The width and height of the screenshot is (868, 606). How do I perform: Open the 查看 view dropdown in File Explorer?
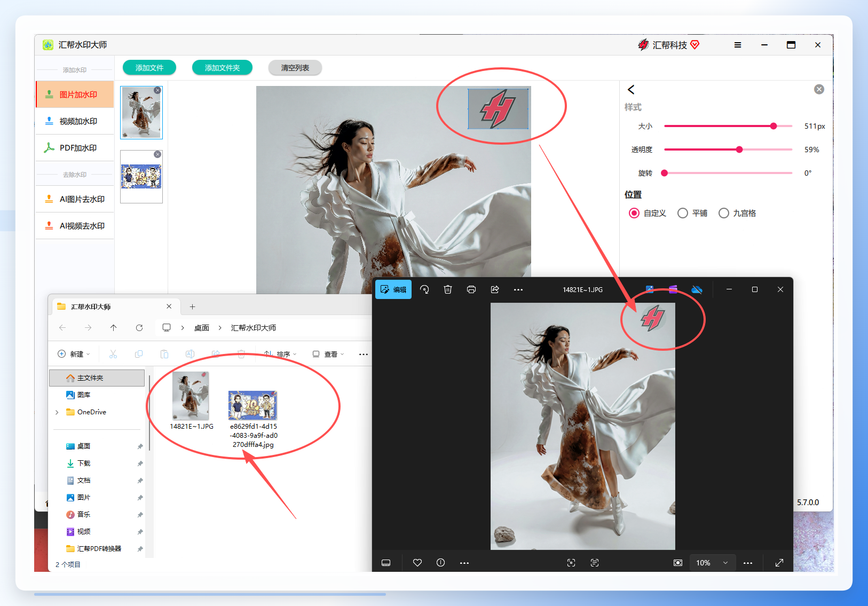(x=328, y=354)
